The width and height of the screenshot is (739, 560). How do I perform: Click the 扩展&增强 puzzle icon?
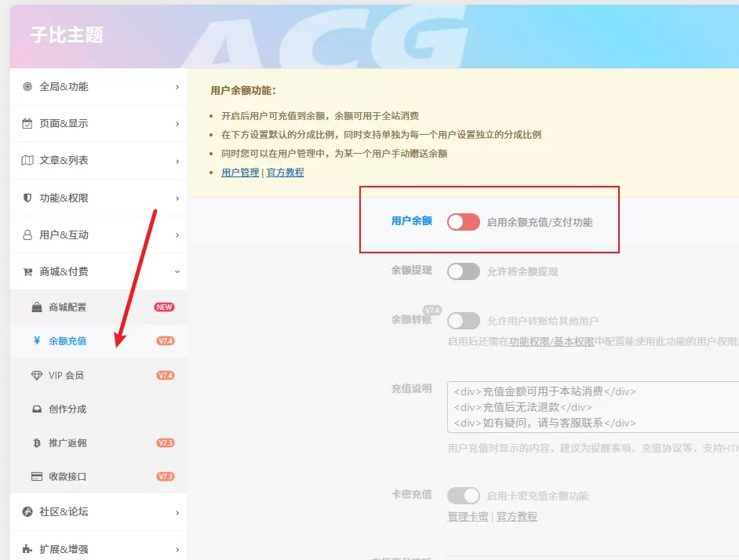(27, 549)
